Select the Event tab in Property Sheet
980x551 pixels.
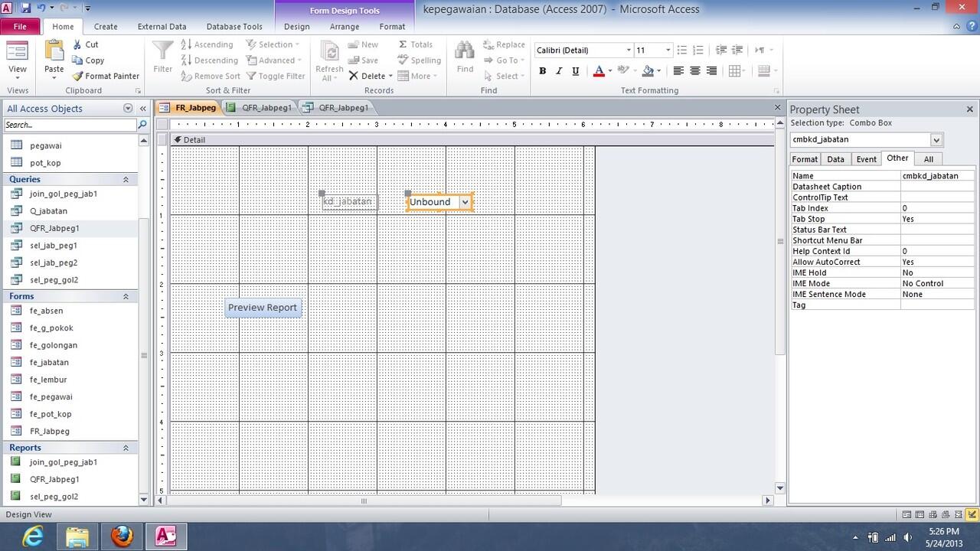click(866, 159)
